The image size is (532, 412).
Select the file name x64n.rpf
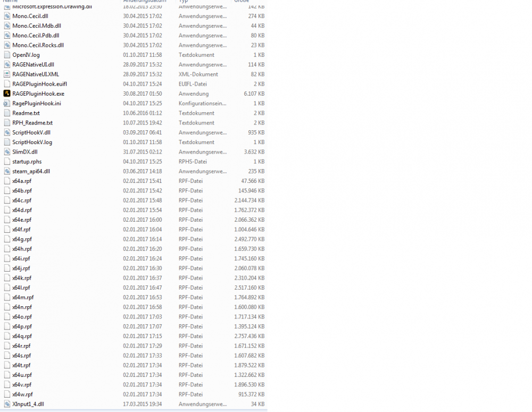(x=22, y=307)
